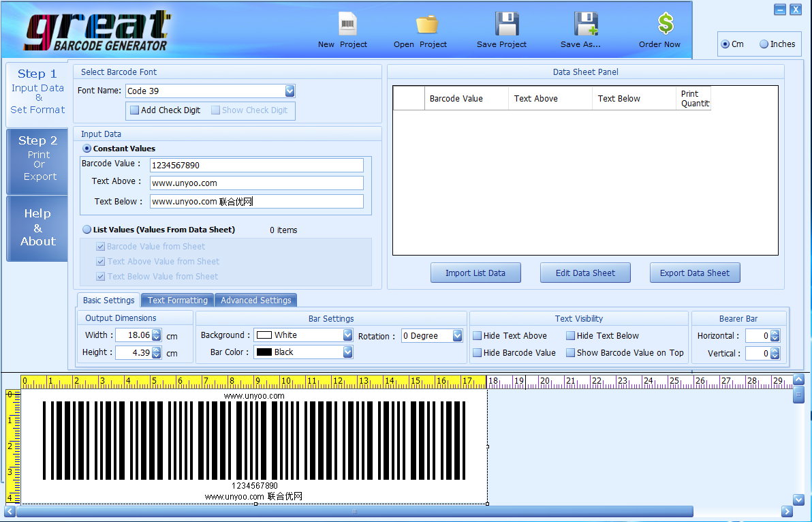Select the Cm unit radio button

click(x=725, y=44)
